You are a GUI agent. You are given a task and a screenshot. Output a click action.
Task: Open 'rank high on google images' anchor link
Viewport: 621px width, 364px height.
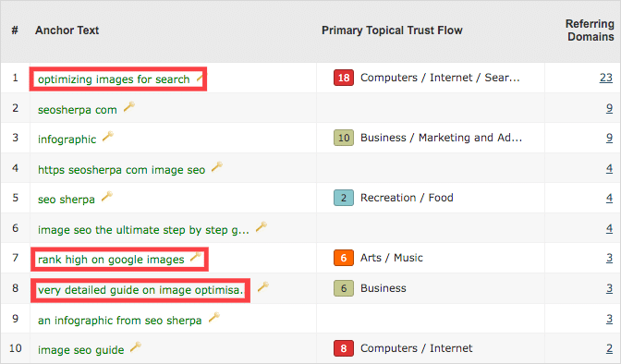111,260
